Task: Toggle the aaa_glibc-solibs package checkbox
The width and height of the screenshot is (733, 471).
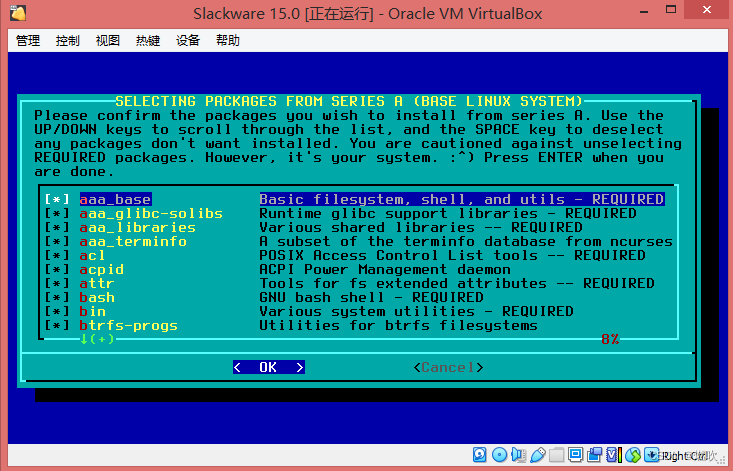Action: coord(57,214)
